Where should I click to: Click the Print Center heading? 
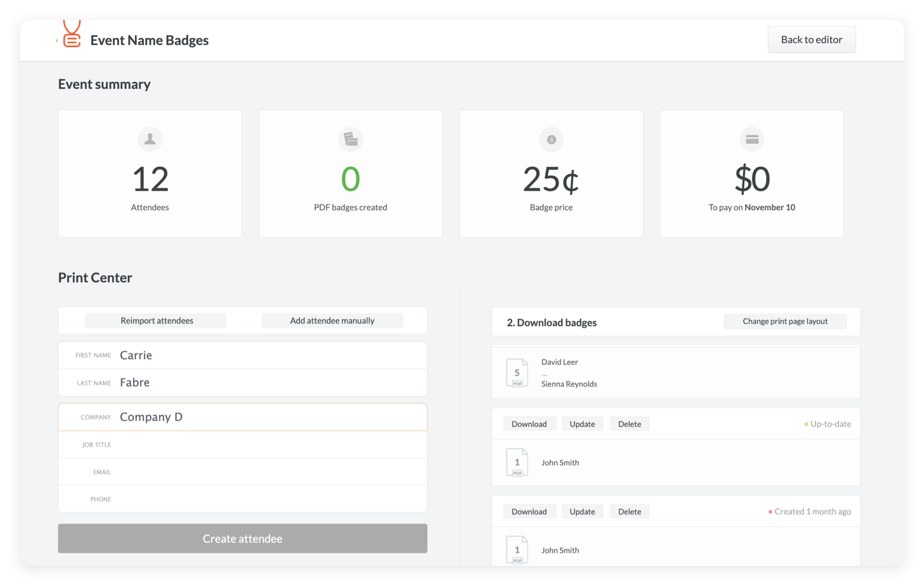coord(95,278)
